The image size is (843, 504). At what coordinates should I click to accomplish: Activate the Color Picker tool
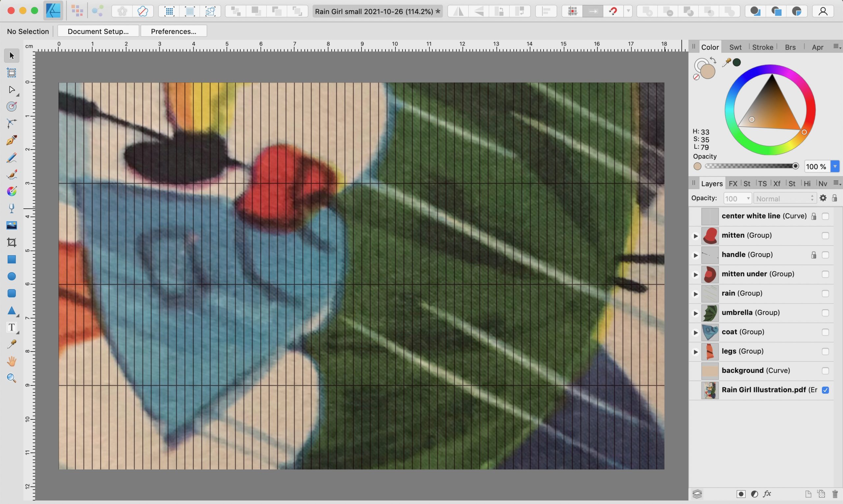click(12, 344)
